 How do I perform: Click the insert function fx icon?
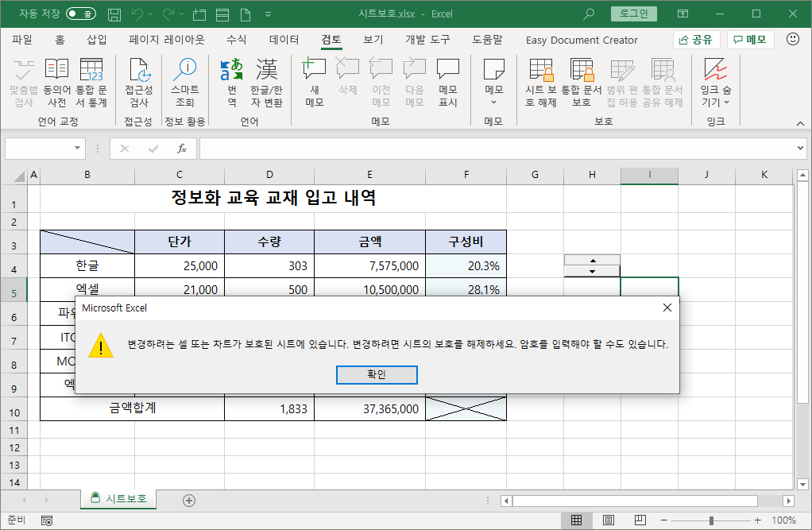click(x=181, y=149)
